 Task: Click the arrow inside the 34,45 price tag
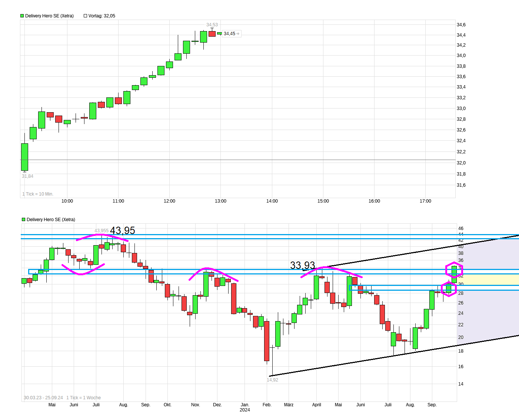[x=237, y=34]
